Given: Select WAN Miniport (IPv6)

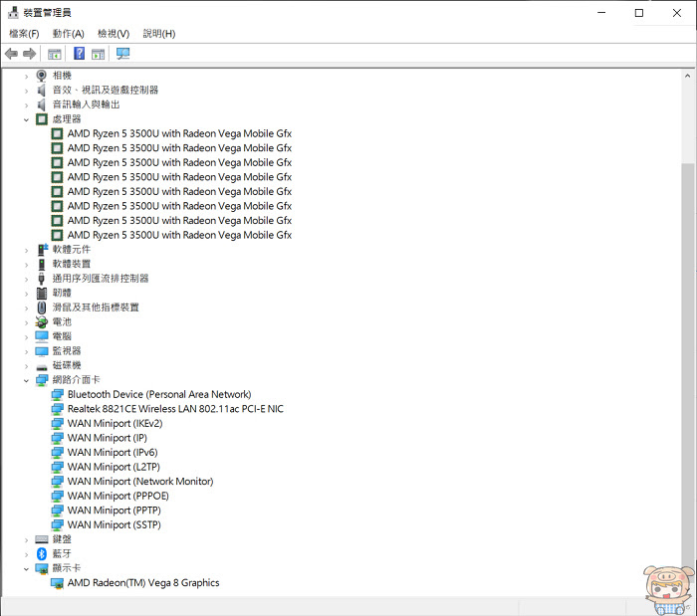Looking at the screenshot, I should (x=113, y=453).
